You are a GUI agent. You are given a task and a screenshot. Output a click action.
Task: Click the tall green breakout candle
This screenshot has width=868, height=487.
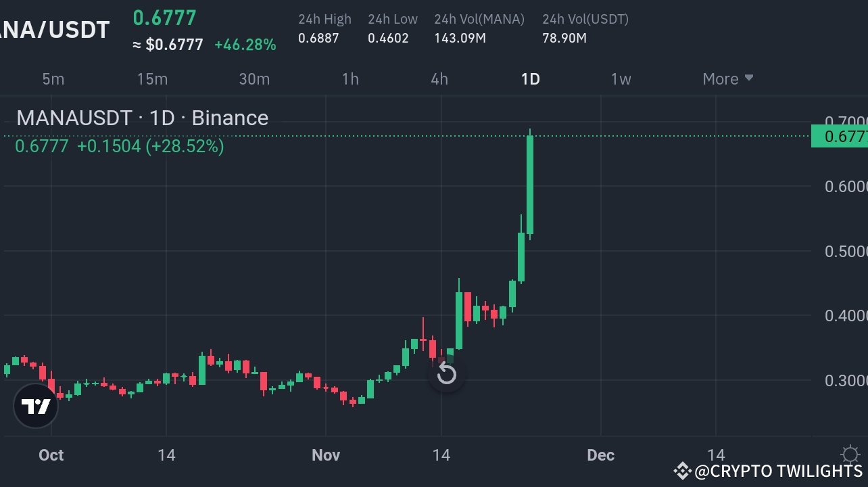[x=530, y=183]
